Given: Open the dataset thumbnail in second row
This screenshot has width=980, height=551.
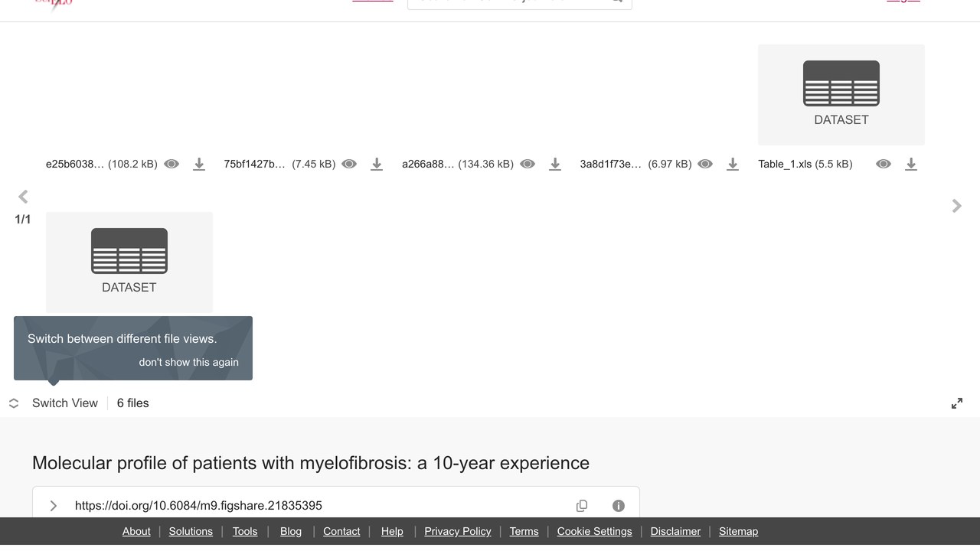Looking at the screenshot, I should click(x=129, y=262).
